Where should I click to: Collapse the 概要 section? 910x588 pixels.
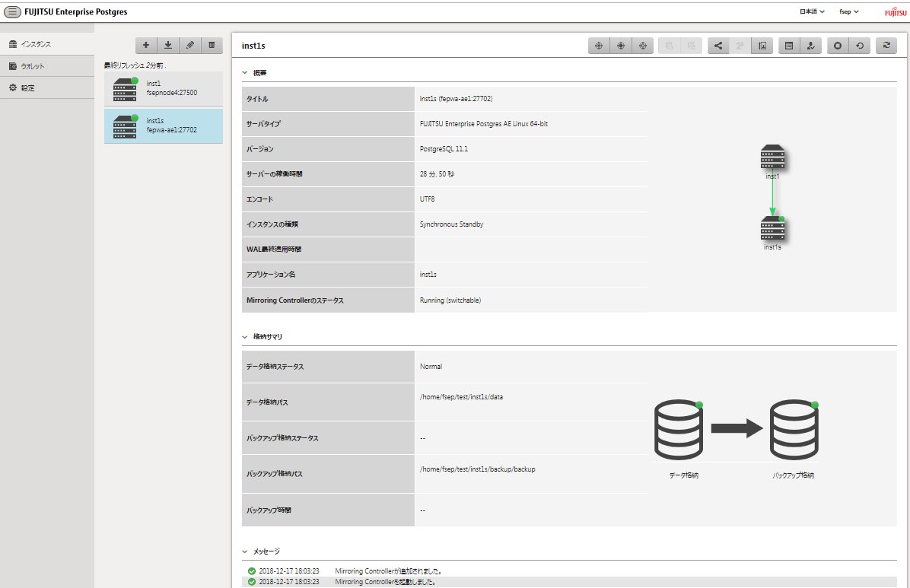click(x=245, y=72)
